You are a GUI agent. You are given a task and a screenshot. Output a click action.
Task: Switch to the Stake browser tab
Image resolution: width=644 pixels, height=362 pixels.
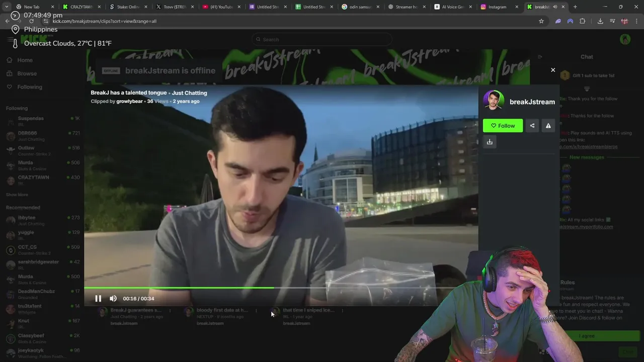click(x=128, y=7)
